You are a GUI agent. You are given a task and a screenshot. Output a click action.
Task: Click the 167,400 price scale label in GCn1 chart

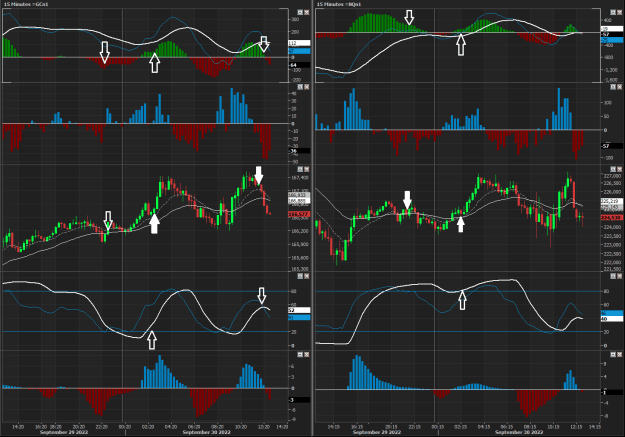(x=300, y=177)
